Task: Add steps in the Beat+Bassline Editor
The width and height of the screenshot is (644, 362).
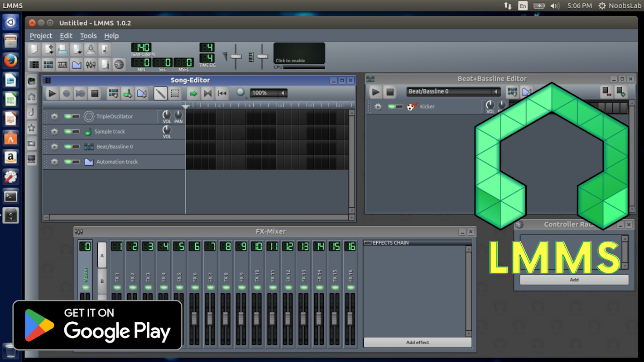Action: (x=621, y=92)
